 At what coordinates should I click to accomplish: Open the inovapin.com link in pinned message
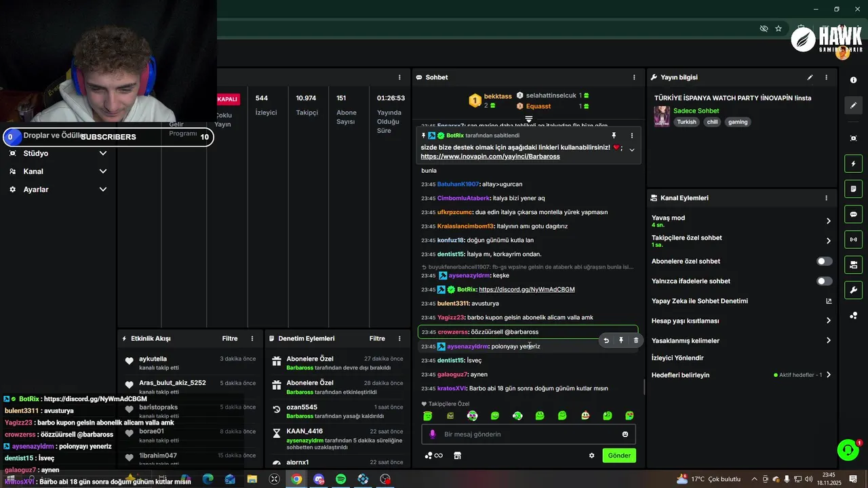click(x=490, y=157)
